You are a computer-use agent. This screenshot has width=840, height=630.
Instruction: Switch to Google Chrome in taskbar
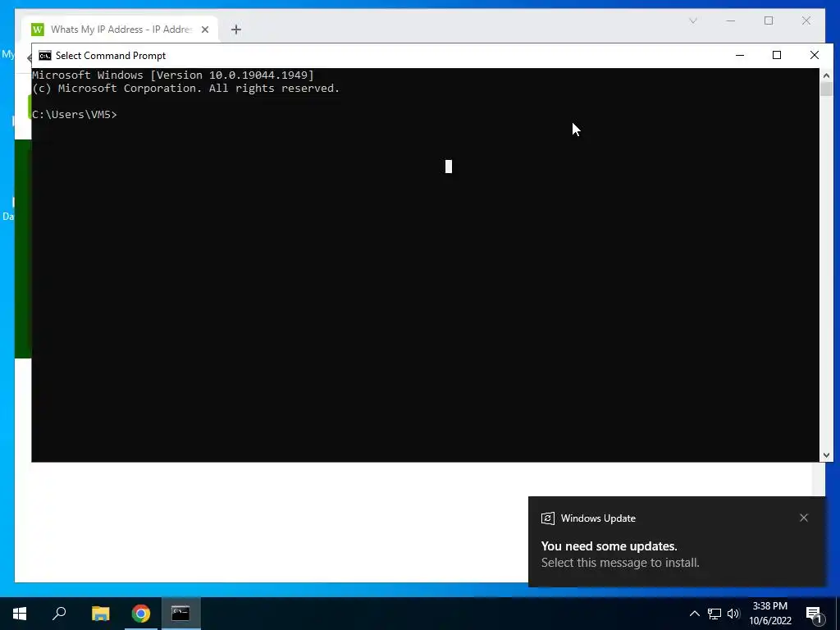(141, 614)
